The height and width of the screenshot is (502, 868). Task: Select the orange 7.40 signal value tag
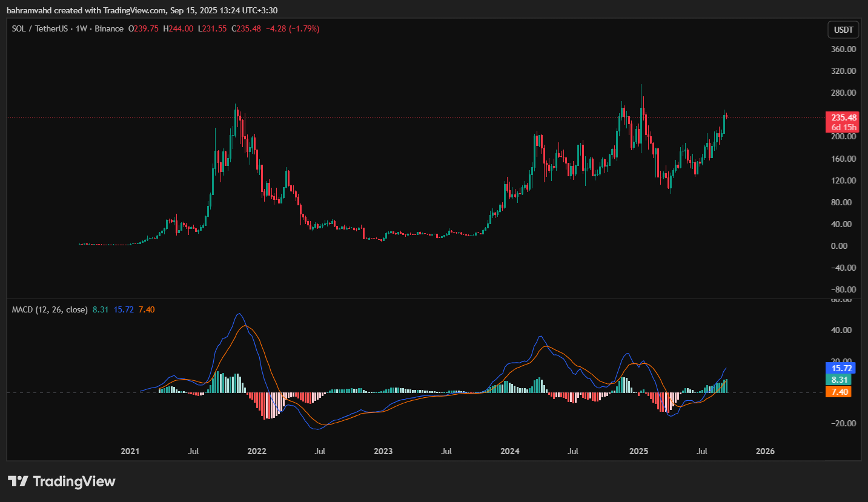coord(841,392)
